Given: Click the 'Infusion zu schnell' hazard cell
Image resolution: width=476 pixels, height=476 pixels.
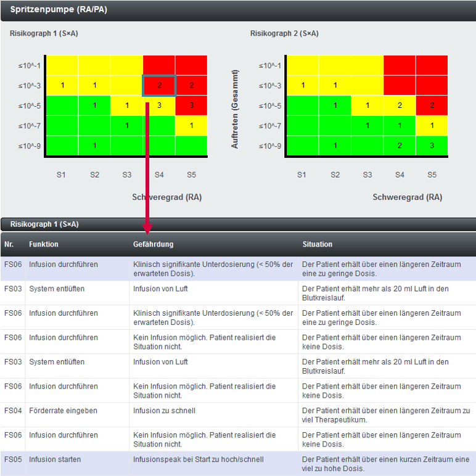Looking at the screenshot, I should 214,415.
